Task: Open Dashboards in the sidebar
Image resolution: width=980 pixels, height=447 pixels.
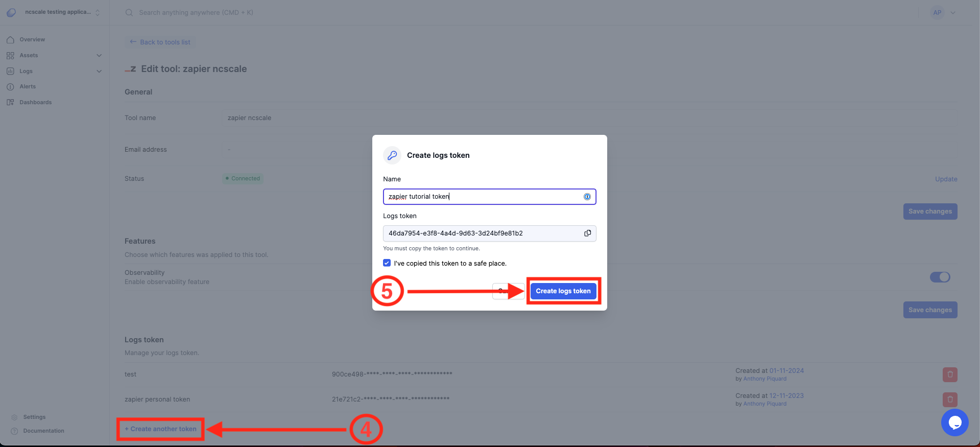Action: (36, 102)
